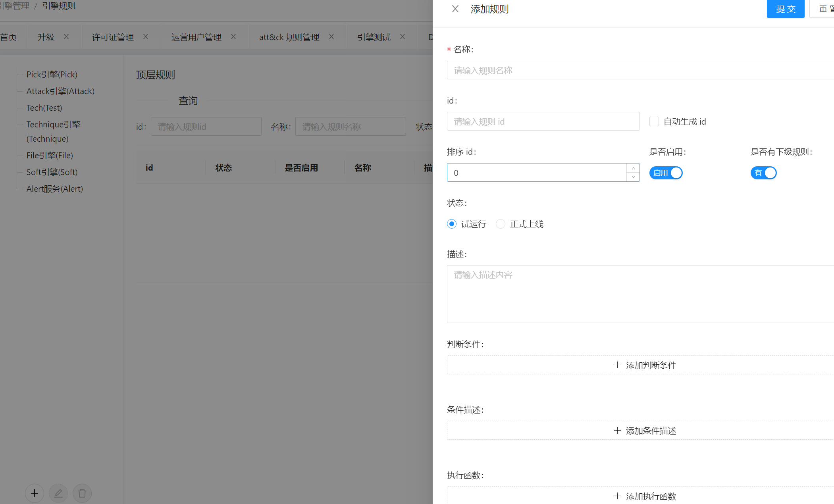834x504 pixels.
Task: Switch to the 首页 tab
Action: coord(8,37)
